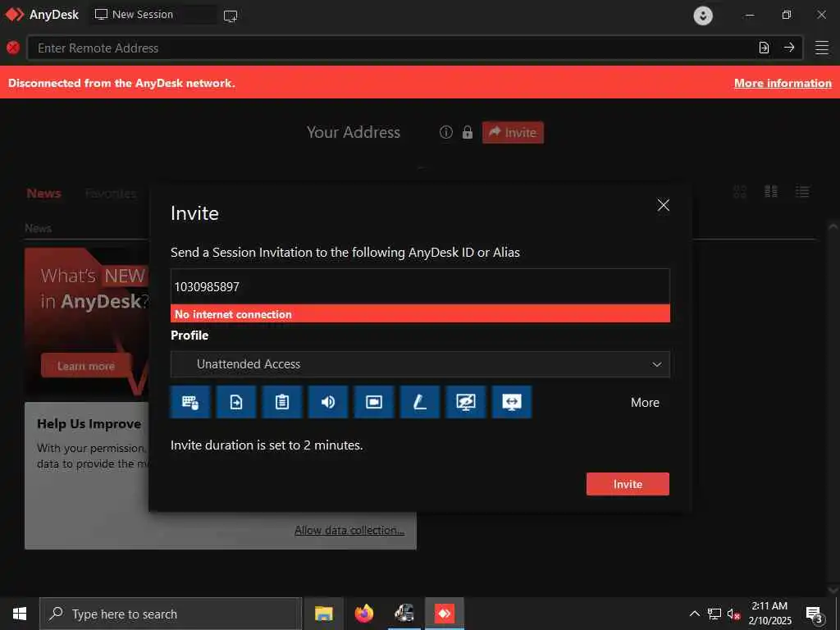Click More permissions option
Screen dimensions: 840x630
pos(645,402)
